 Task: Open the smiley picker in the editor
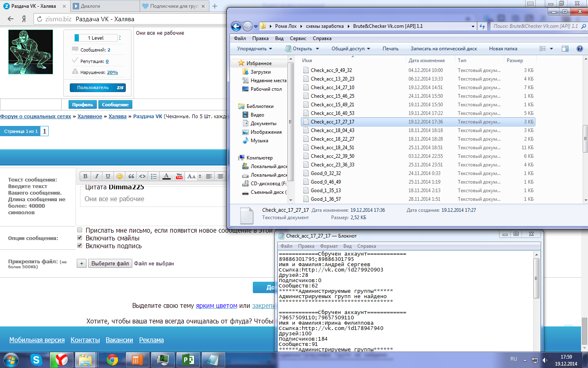[x=120, y=176]
